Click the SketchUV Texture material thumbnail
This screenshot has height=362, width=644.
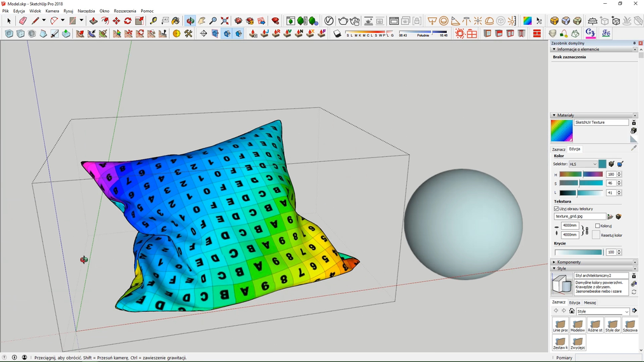click(561, 131)
